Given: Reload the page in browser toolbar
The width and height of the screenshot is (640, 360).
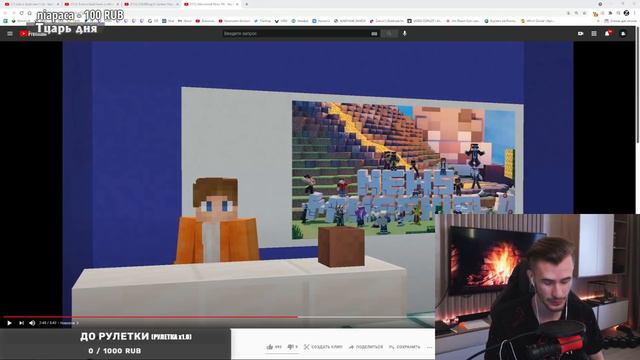Looking at the screenshot, I should [22, 13].
